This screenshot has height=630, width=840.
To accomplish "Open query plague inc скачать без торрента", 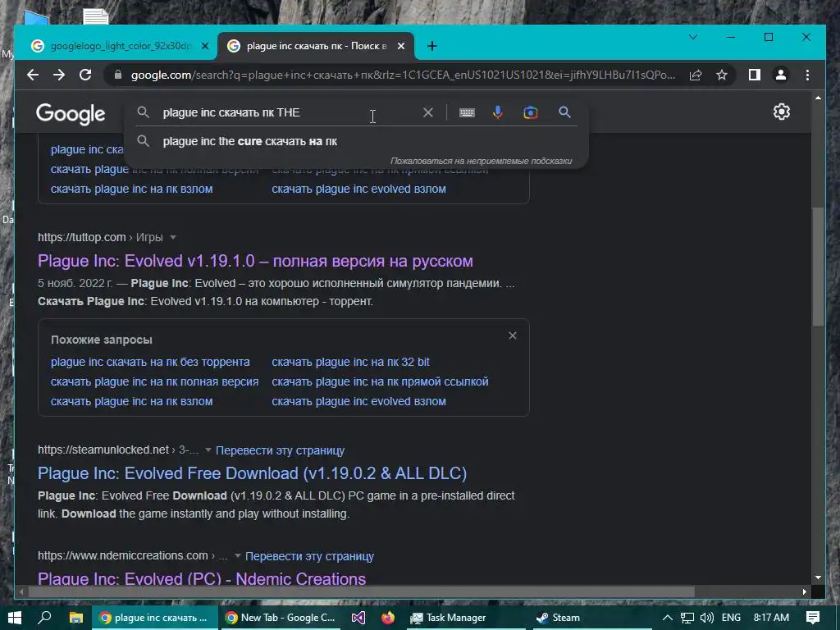I will point(150,362).
